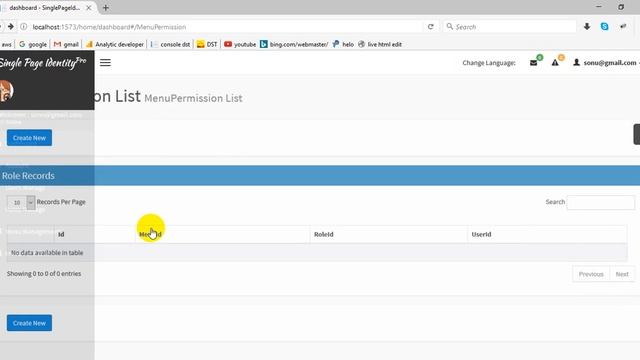Open the youtube bookmark
Screen dimensions: 640x360
pyautogui.click(x=240, y=44)
